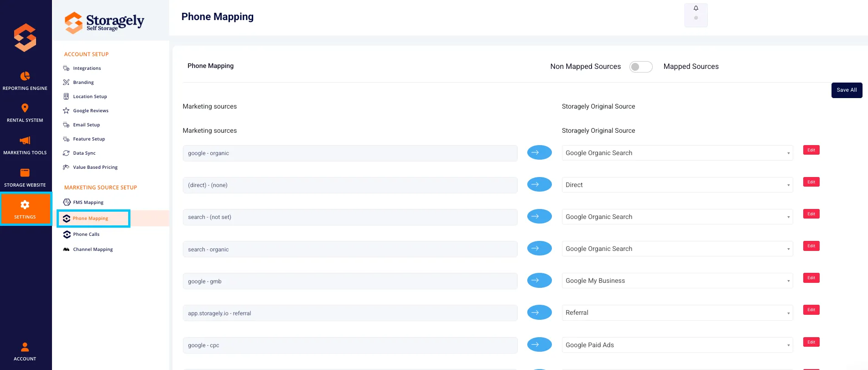Click Edit for google - organic row
This screenshot has height=370, width=868.
tap(811, 150)
